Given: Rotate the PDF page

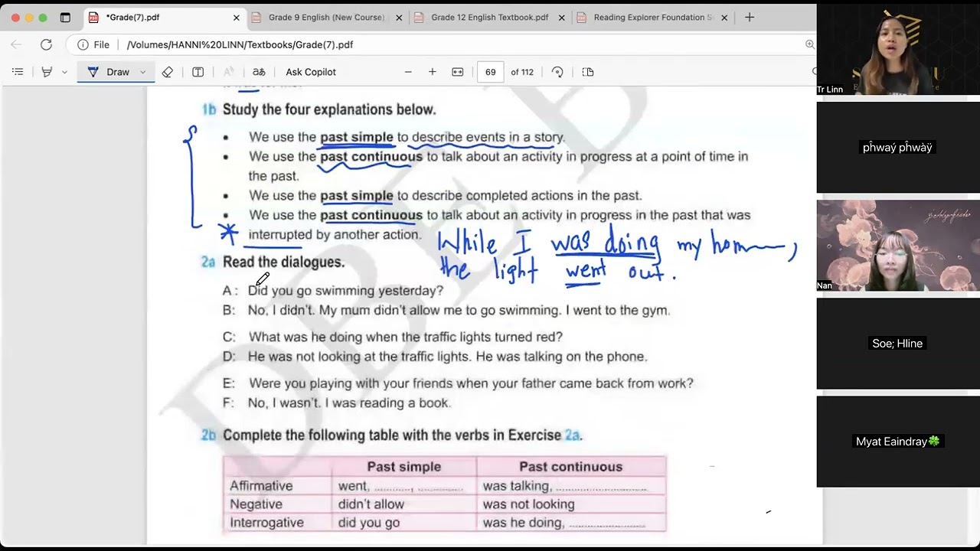Looking at the screenshot, I should point(557,72).
